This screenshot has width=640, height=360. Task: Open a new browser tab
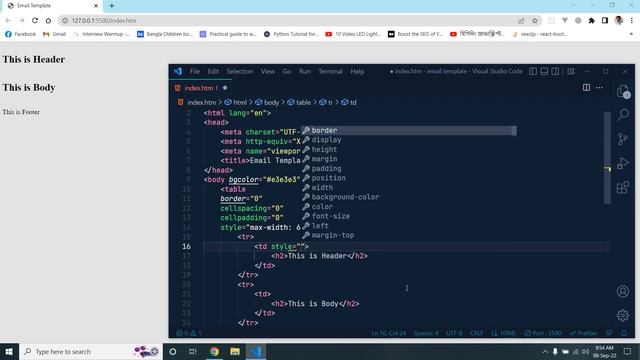111,6
